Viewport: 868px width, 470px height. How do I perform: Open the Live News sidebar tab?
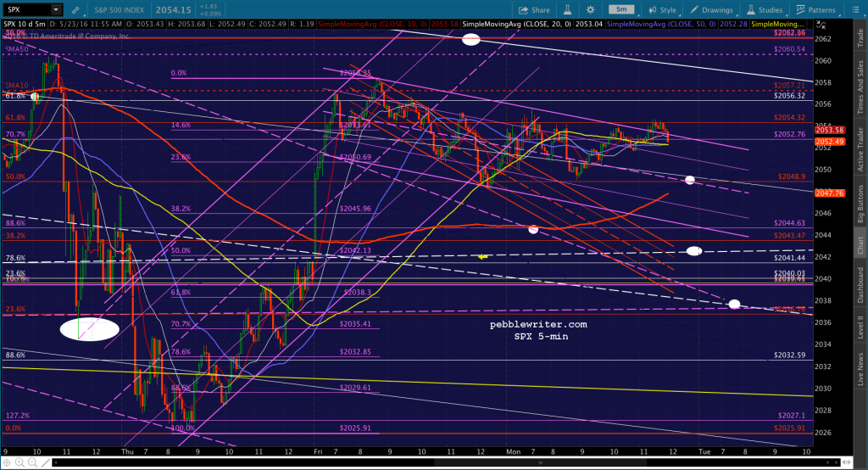pyautogui.click(x=860, y=370)
